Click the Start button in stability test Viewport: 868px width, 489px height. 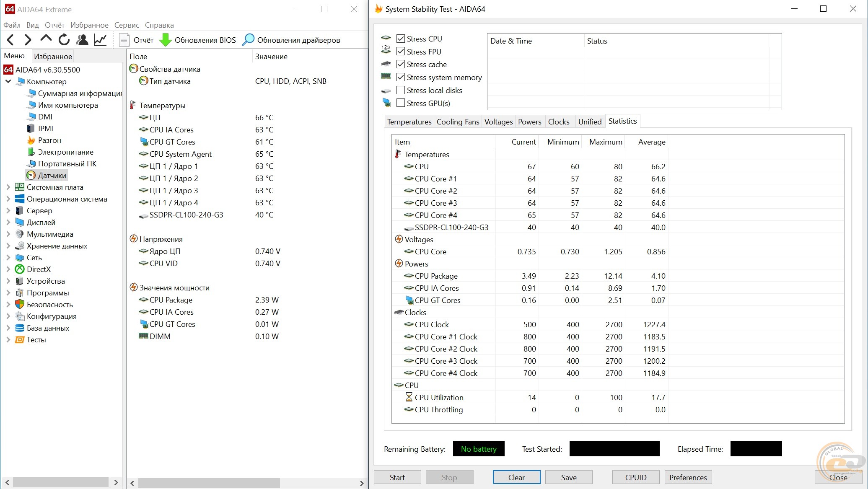pos(397,477)
